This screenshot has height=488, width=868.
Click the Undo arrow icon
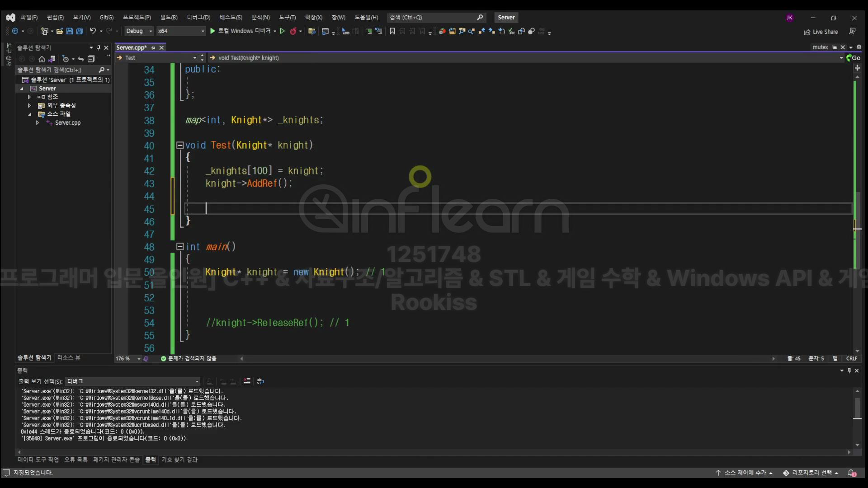93,31
